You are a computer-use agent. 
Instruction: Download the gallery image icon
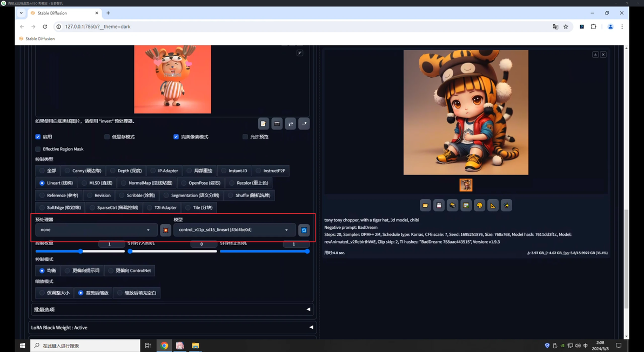pyautogui.click(x=595, y=55)
